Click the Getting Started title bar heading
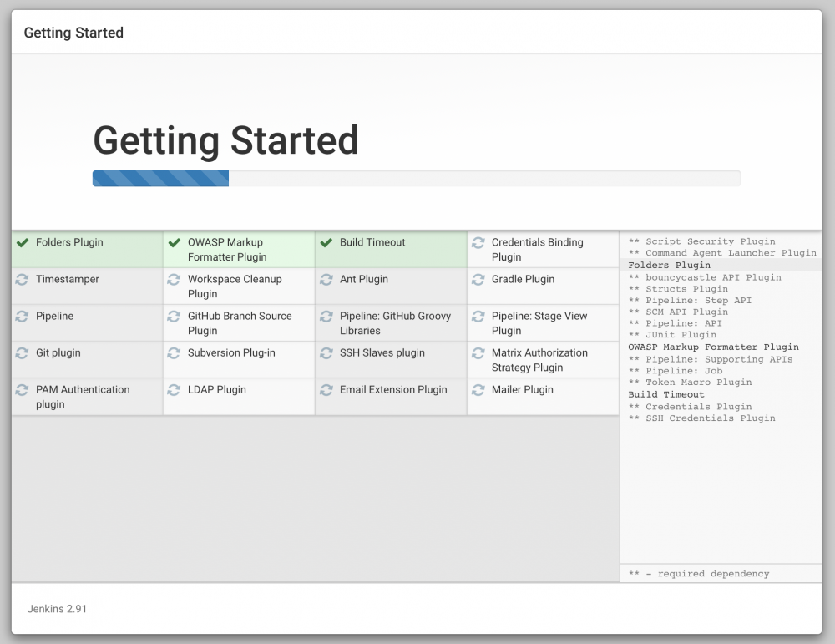The height and width of the screenshot is (644, 835). pos(73,33)
